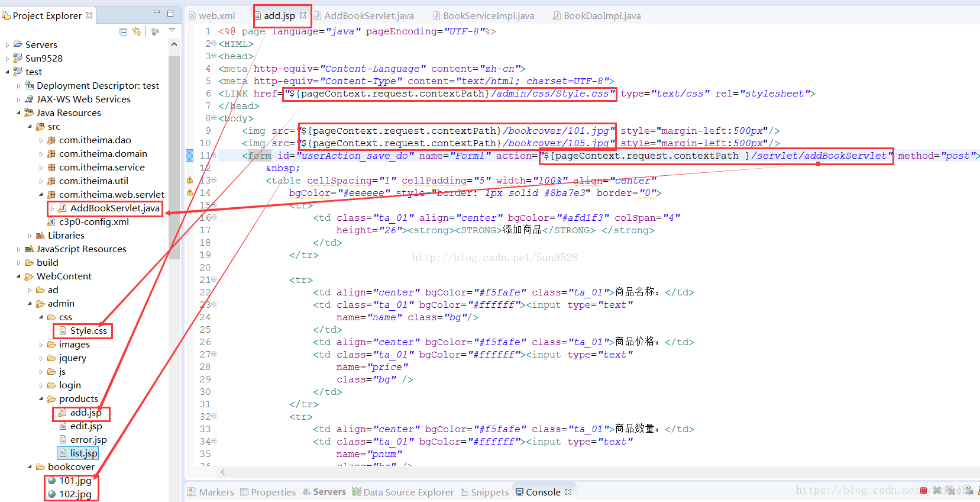The image size is (980, 502).
Task: Collapse the products folder
Action: [41, 398]
